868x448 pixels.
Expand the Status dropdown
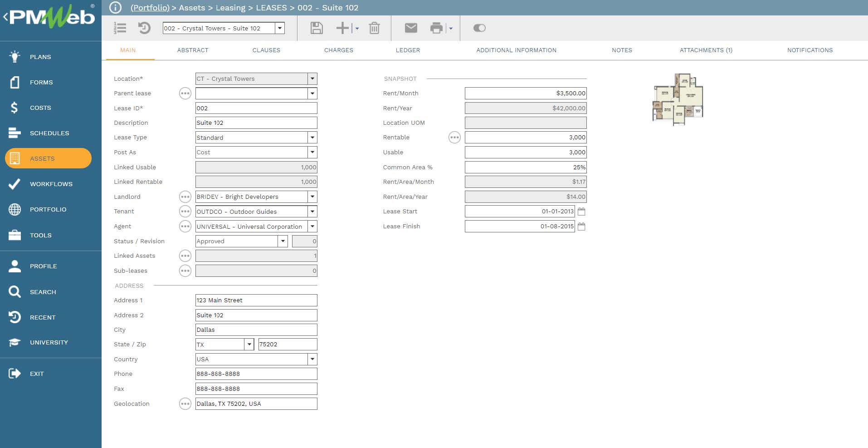(283, 241)
